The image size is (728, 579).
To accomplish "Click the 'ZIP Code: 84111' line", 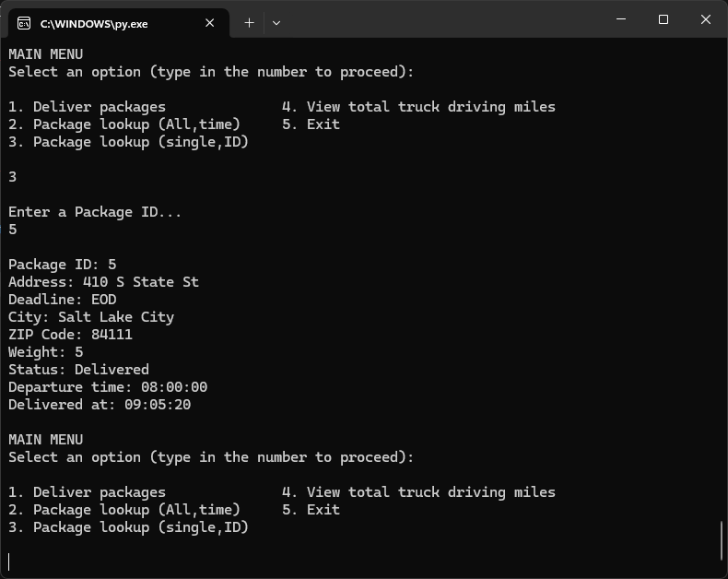I will click(x=70, y=335).
